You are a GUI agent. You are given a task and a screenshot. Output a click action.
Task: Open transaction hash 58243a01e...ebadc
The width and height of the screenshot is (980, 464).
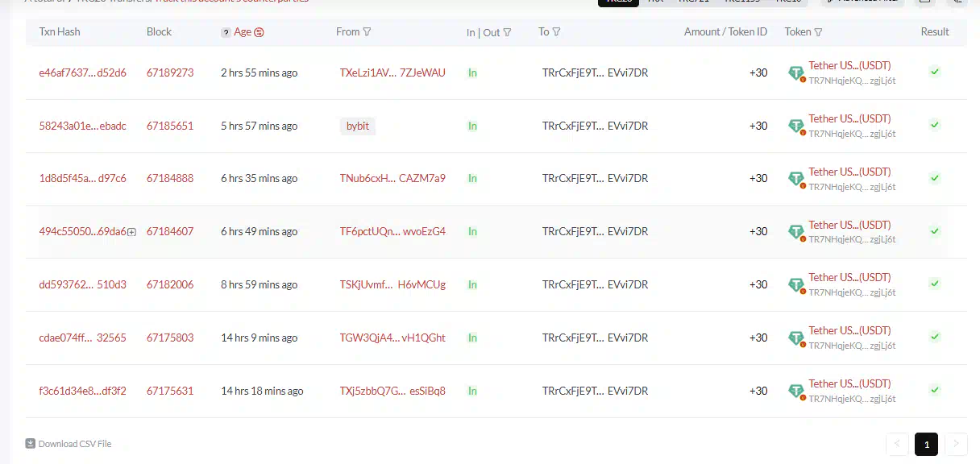82,126
